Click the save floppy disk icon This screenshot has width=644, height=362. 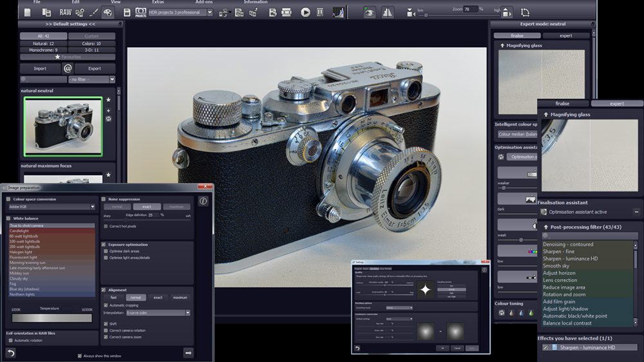[x=127, y=12]
